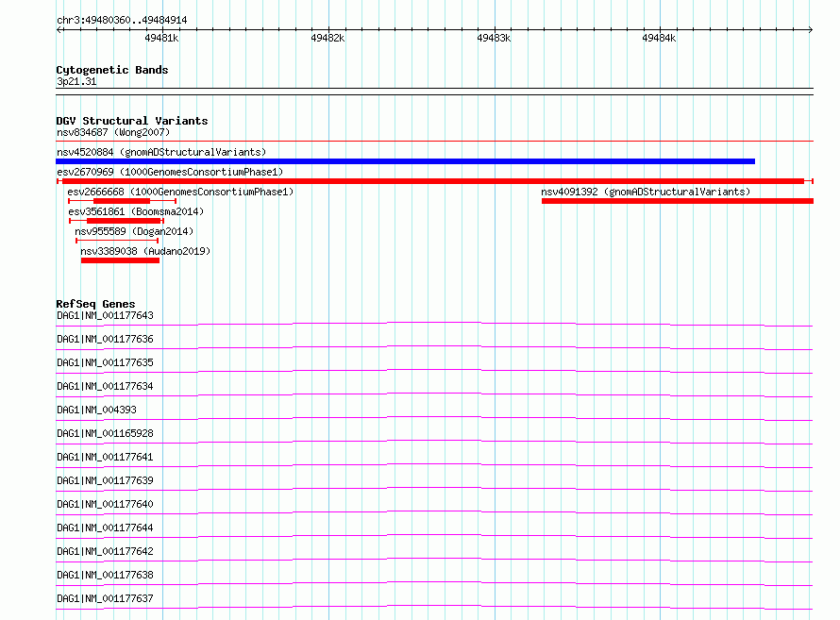Open the DAG1|NM_001165928 transcript

pos(105,433)
